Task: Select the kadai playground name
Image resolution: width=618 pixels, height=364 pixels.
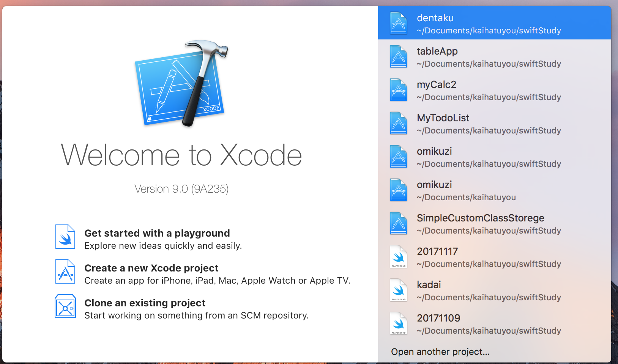Action: (x=429, y=285)
